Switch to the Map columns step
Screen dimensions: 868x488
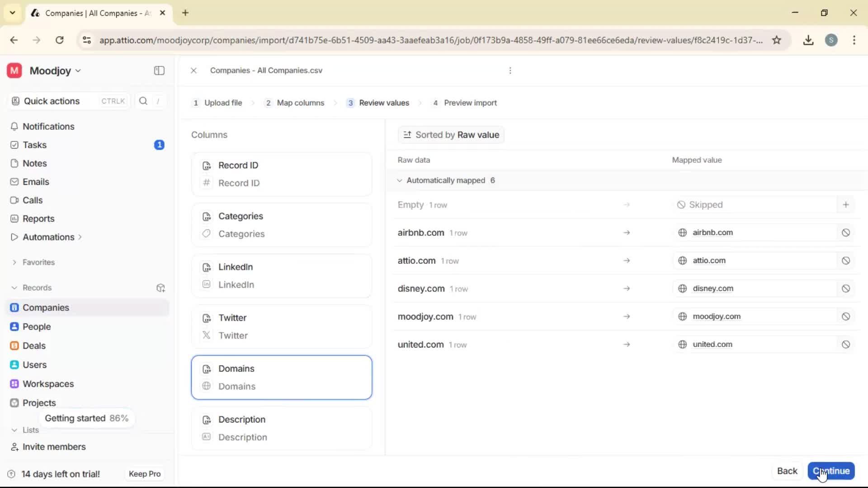[301, 103]
